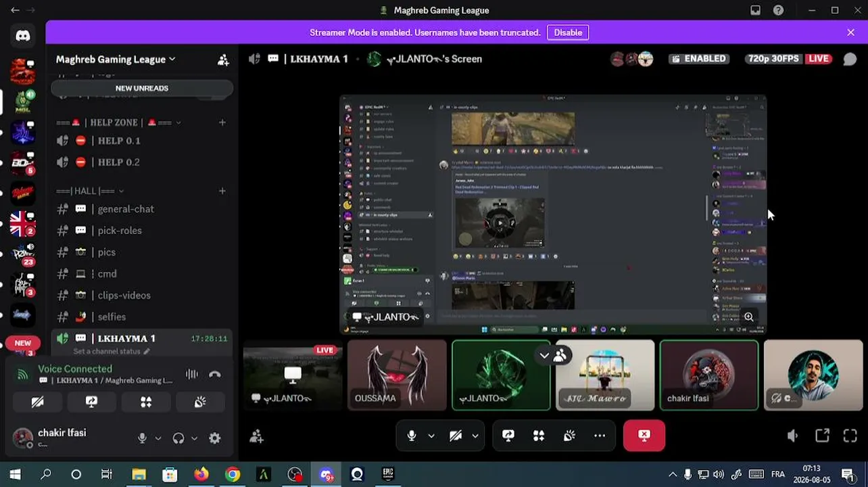Image resolution: width=868 pixels, height=487 pixels.
Task: Open user settings gear
Action: pos(215,438)
